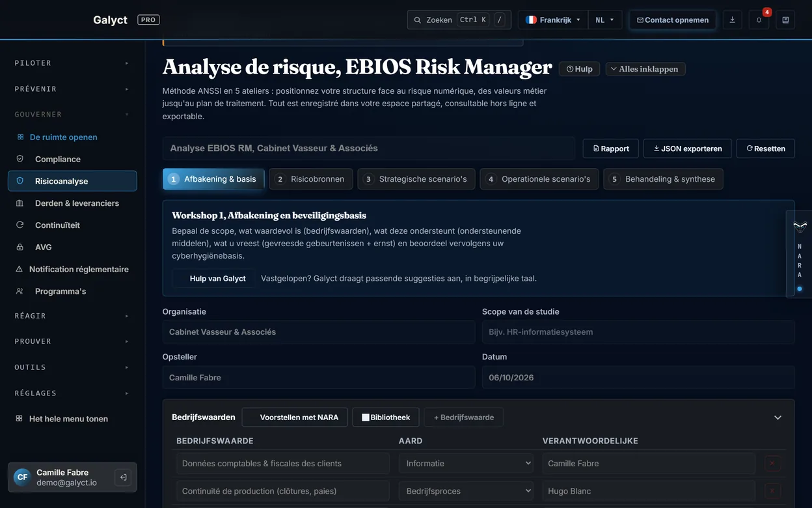The image size is (812, 508).
Task: Click the PRO badge
Action: point(148,20)
